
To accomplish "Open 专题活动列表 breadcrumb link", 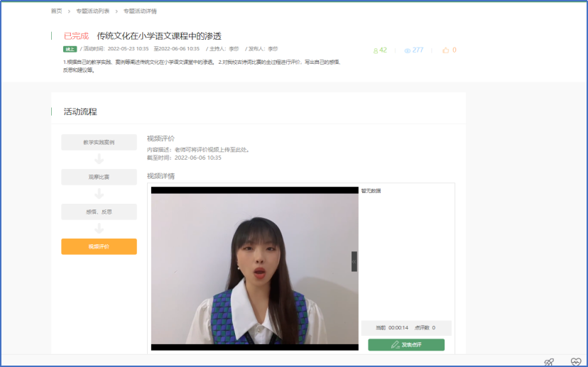I will pos(92,11).
